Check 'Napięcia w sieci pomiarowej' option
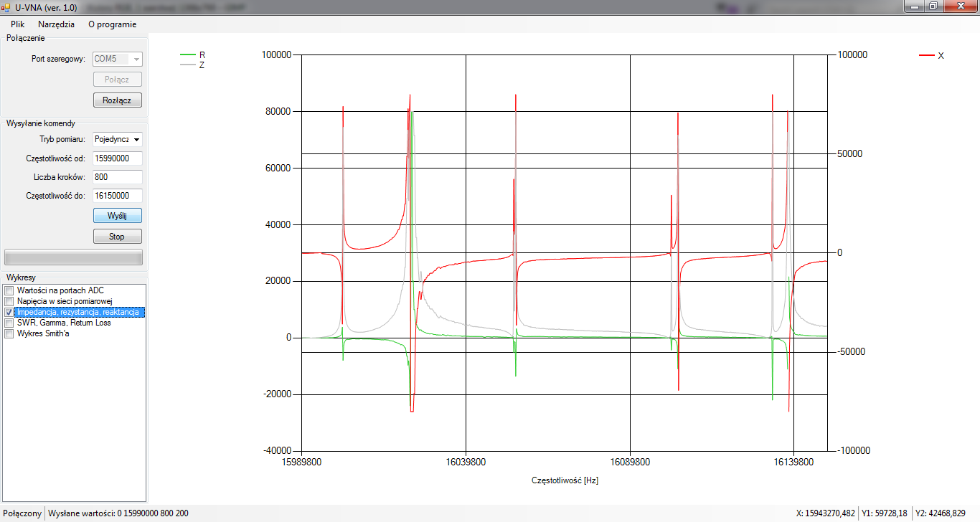 [x=9, y=301]
